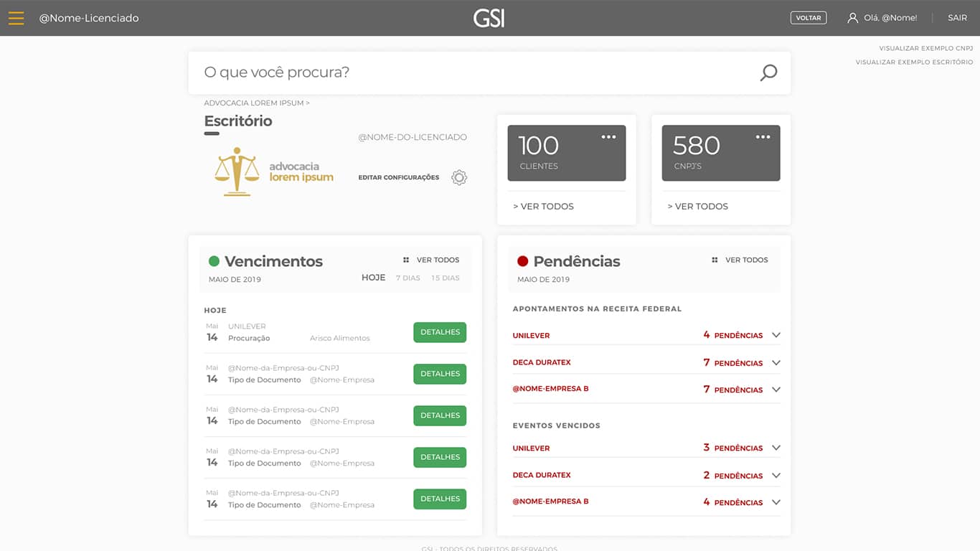This screenshot has height=551, width=980.
Task: Click the user profile icon
Action: [852, 18]
